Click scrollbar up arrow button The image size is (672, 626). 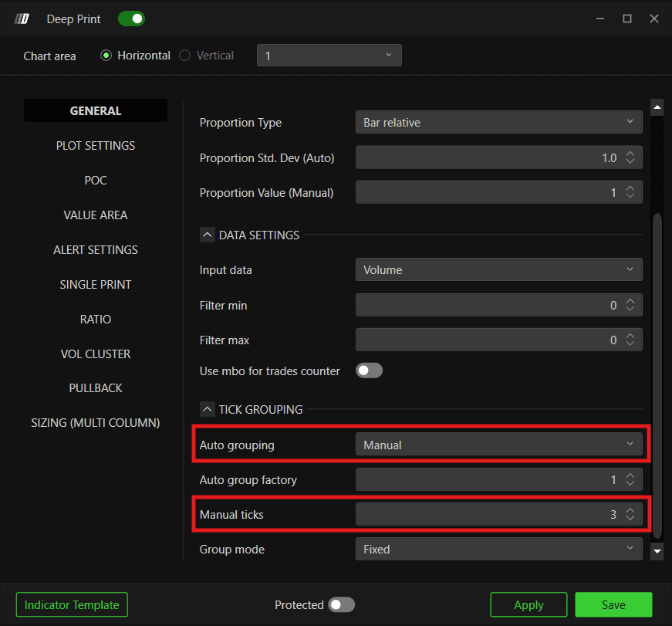tap(657, 107)
